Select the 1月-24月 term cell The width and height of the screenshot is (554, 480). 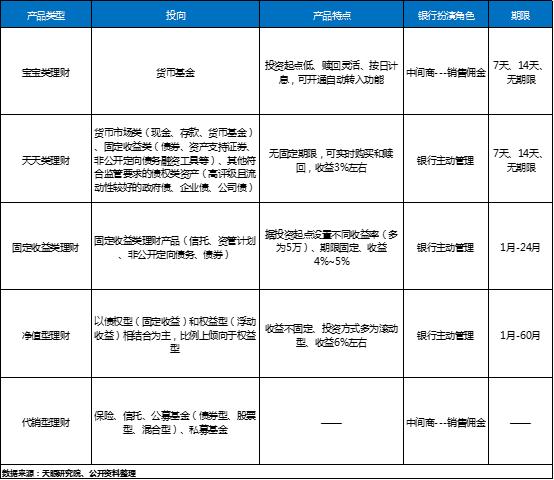click(x=520, y=246)
